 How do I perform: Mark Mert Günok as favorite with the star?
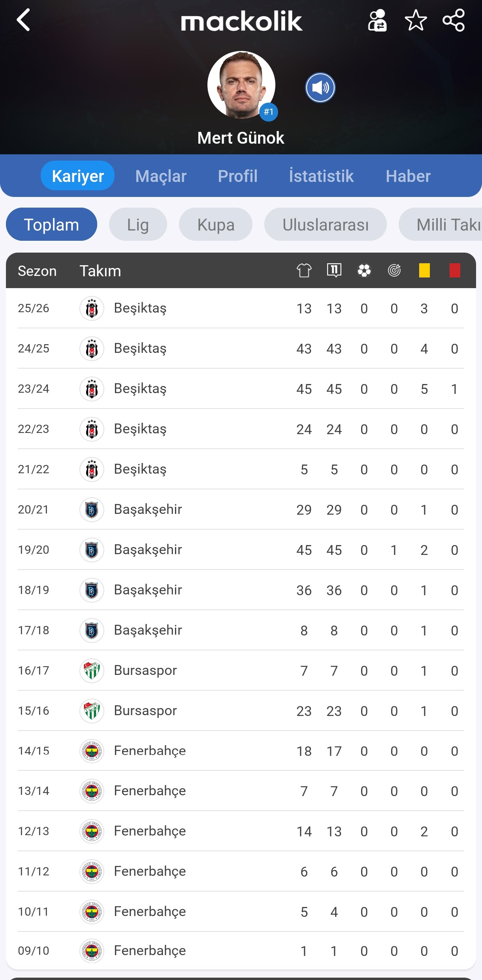(416, 20)
